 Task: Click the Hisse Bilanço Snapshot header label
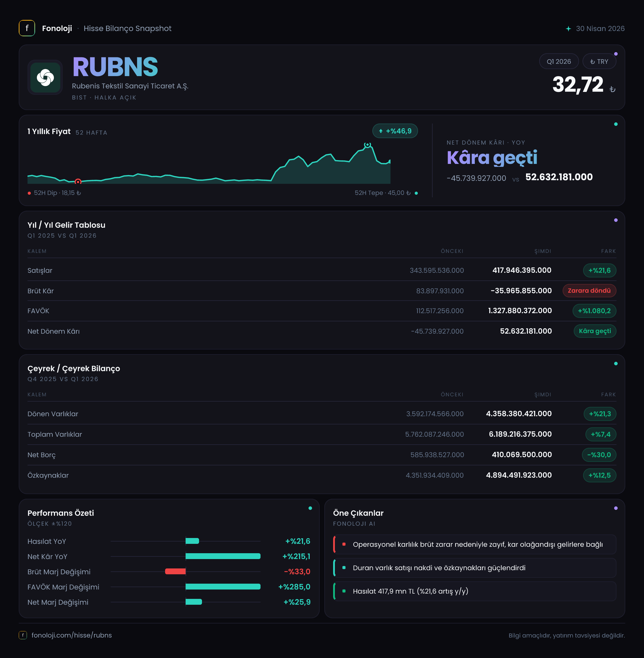[x=128, y=28]
